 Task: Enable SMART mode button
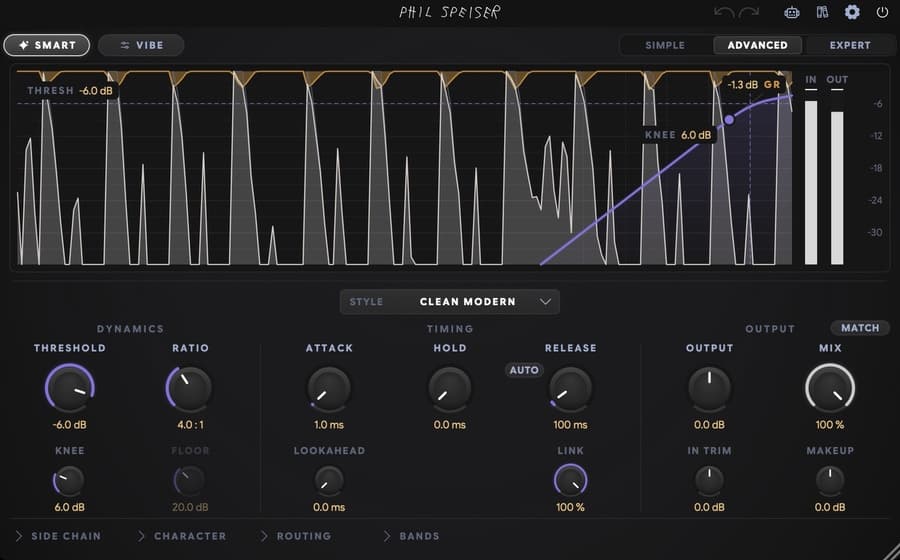pyautogui.click(x=46, y=45)
